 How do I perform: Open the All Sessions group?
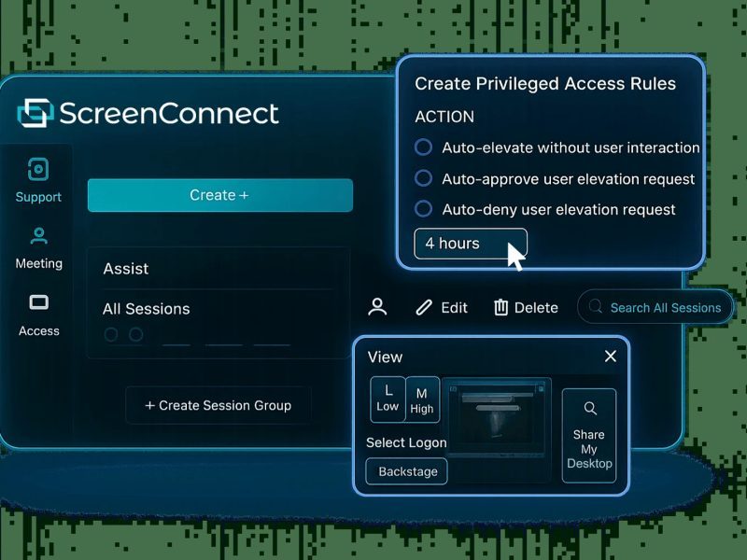click(x=146, y=309)
